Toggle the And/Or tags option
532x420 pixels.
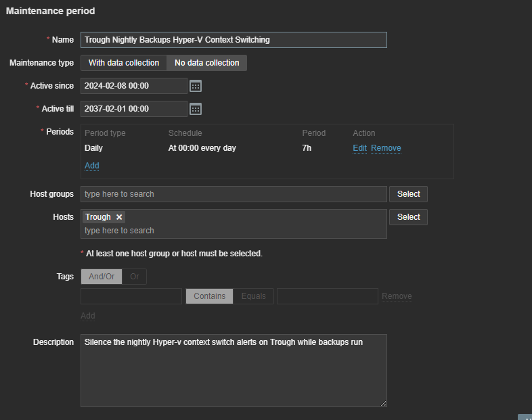click(x=102, y=277)
